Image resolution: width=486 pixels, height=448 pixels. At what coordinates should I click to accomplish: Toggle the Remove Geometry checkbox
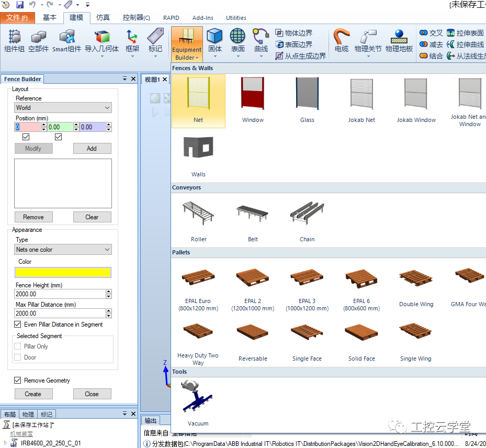point(18,380)
